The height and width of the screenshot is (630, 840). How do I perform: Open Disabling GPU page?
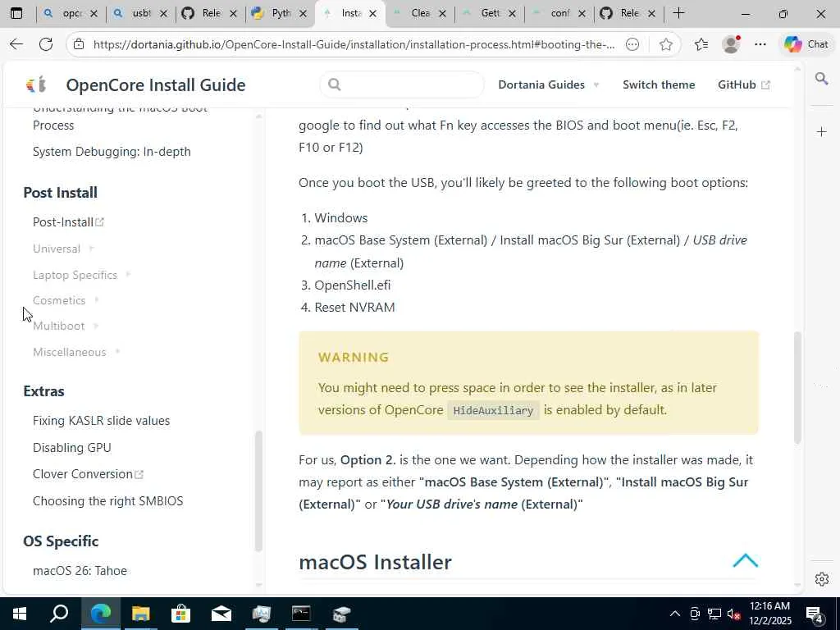(72, 447)
